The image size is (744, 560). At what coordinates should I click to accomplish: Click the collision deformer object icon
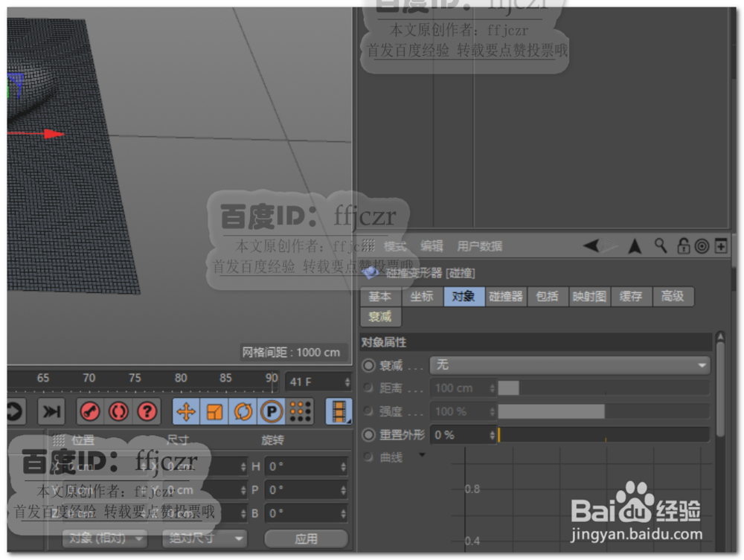click(x=370, y=273)
